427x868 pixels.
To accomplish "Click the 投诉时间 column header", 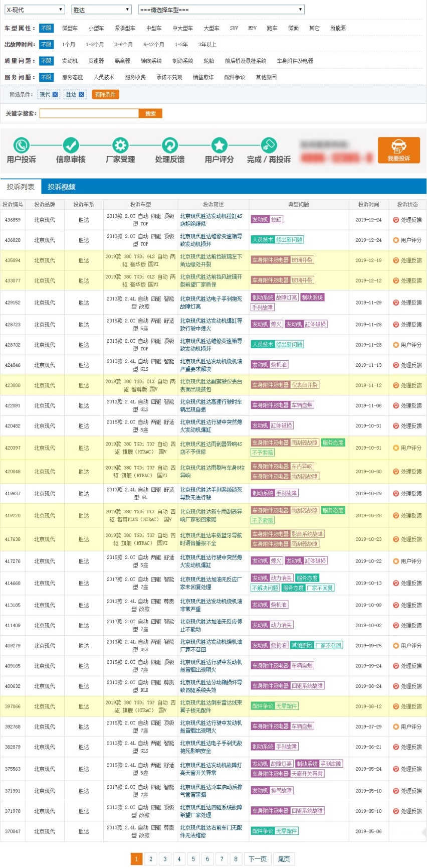I will (368, 204).
